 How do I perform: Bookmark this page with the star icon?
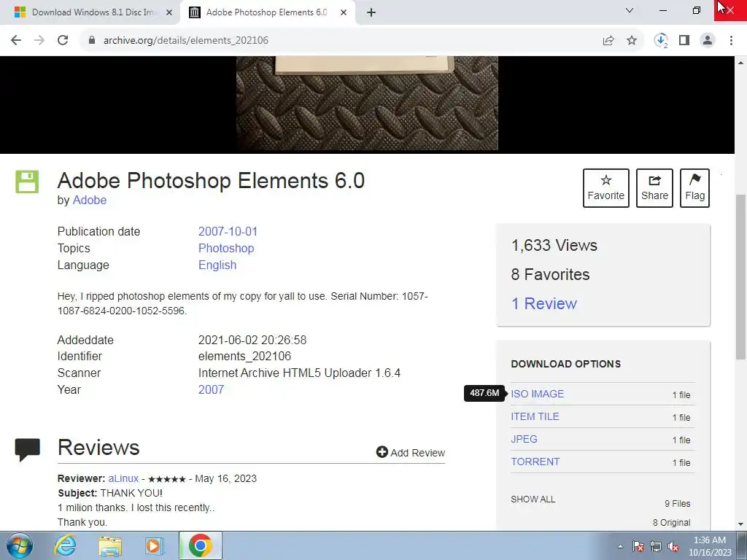click(x=631, y=41)
